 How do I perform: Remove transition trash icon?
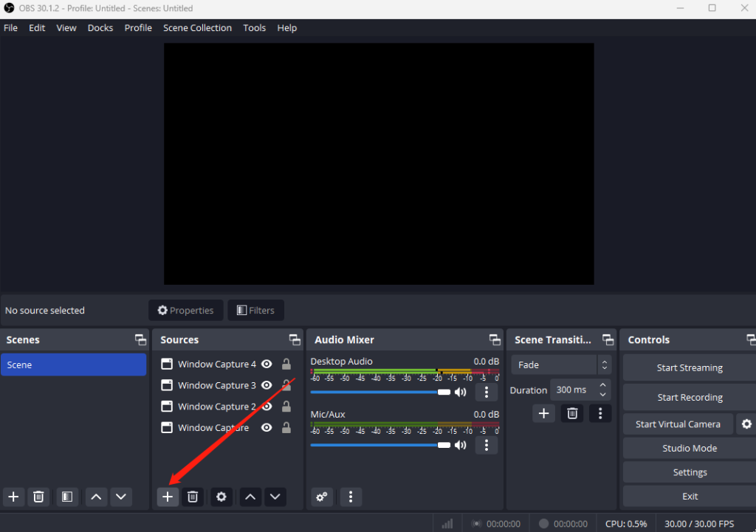(572, 413)
